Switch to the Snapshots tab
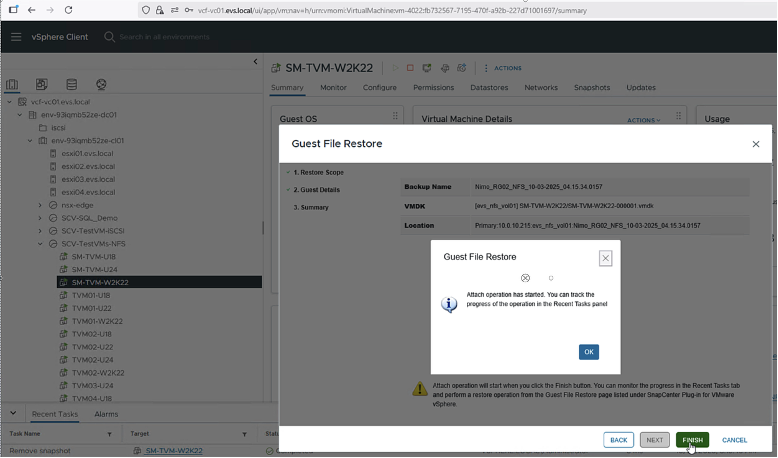Screen dimensions: 778x458 592,87
